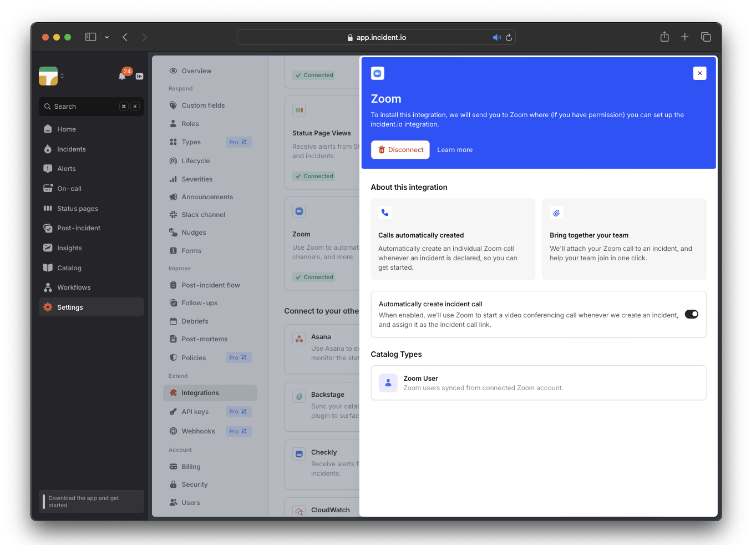The image size is (756, 545).
Task: Open Policies settings
Action: [x=210, y=358]
